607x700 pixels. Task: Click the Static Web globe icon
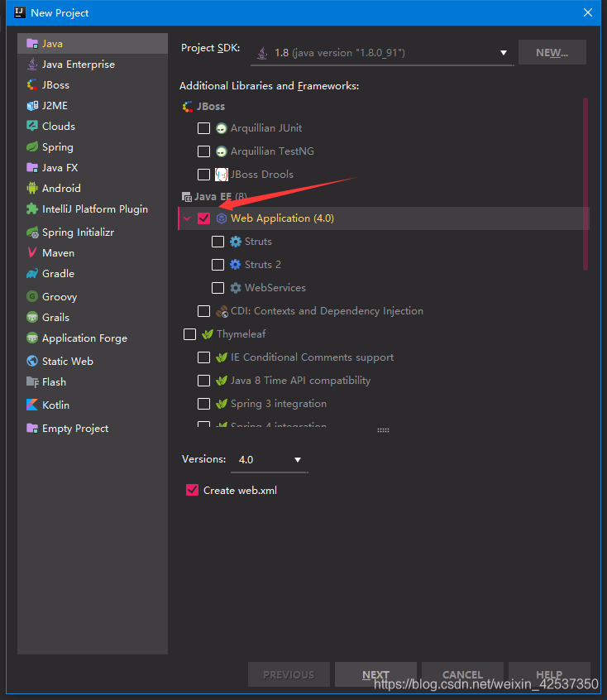tap(32, 361)
